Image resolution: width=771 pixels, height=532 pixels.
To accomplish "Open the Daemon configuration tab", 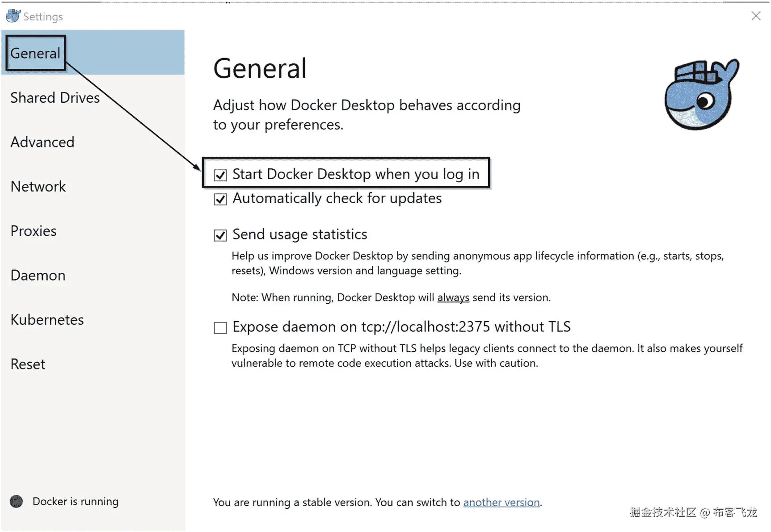I will pyautogui.click(x=38, y=275).
